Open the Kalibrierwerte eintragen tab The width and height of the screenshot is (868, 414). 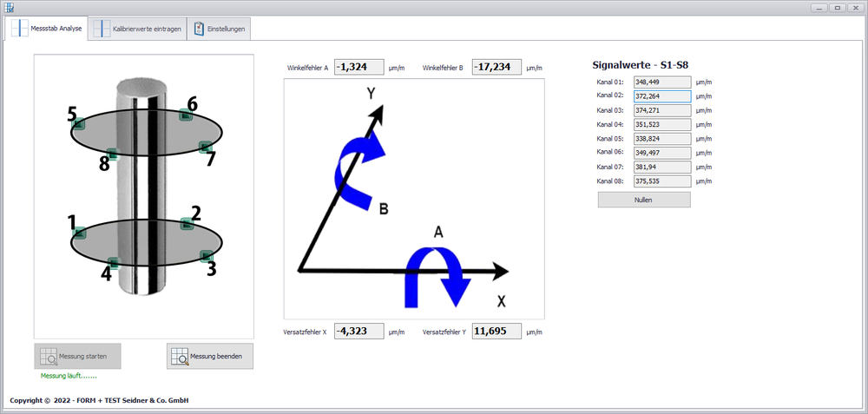coord(138,29)
